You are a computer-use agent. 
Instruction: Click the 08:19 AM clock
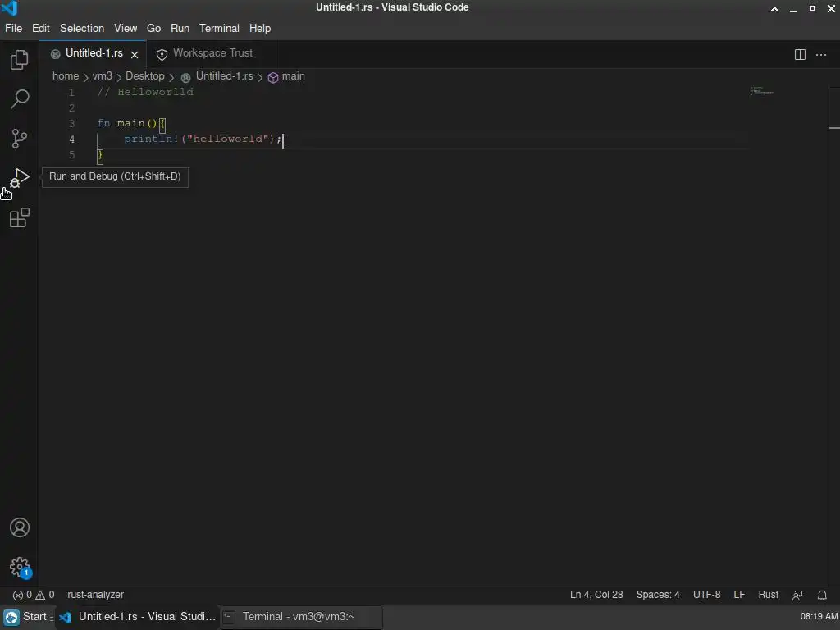click(819, 617)
